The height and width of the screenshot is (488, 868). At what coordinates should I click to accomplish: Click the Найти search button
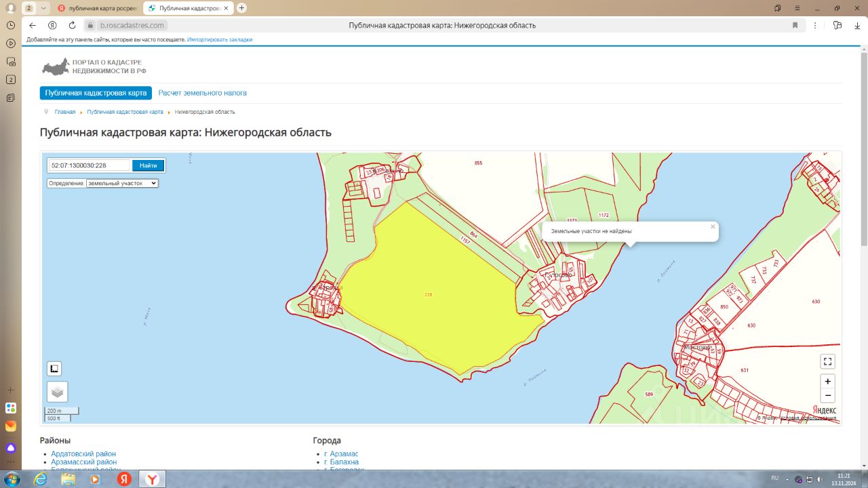click(x=148, y=165)
